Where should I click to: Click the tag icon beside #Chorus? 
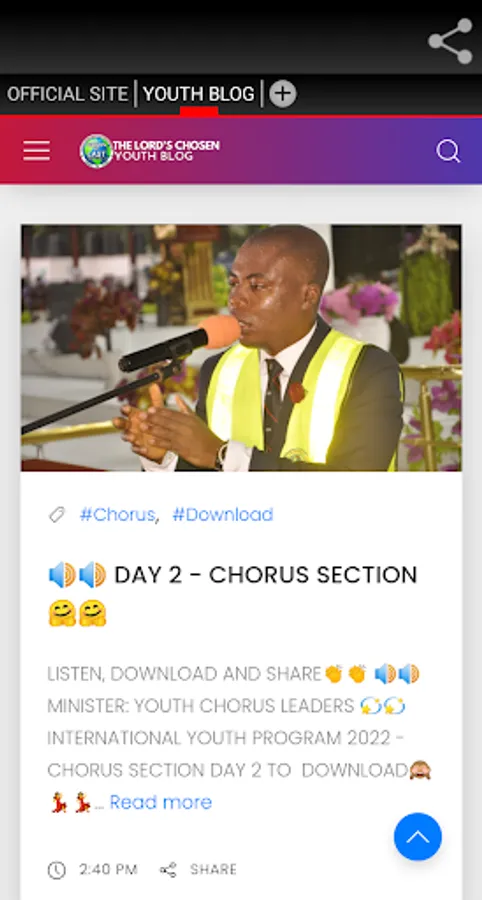[57, 515]
